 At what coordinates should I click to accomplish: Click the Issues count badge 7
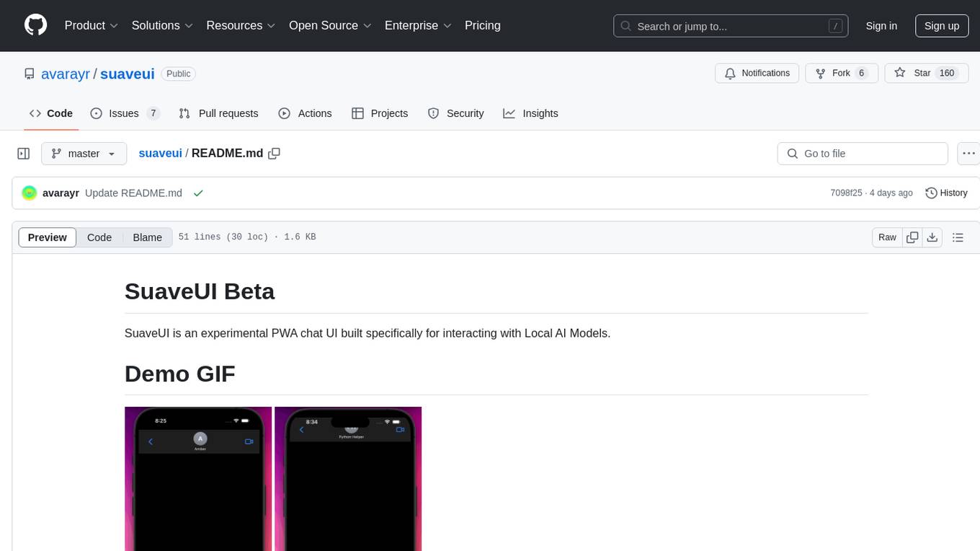click(x=153, y=113)
